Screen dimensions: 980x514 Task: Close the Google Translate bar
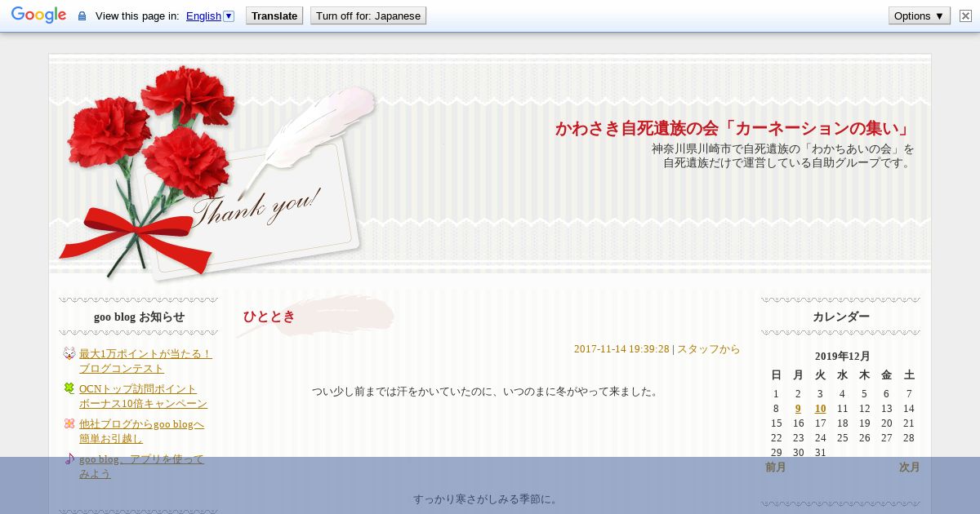click(x=965, y=16)
